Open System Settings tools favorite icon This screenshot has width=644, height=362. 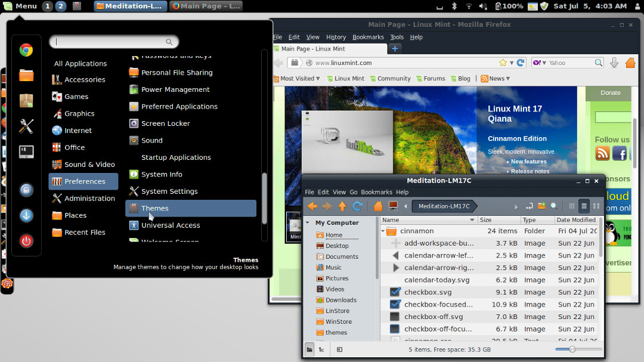[26, 126]
